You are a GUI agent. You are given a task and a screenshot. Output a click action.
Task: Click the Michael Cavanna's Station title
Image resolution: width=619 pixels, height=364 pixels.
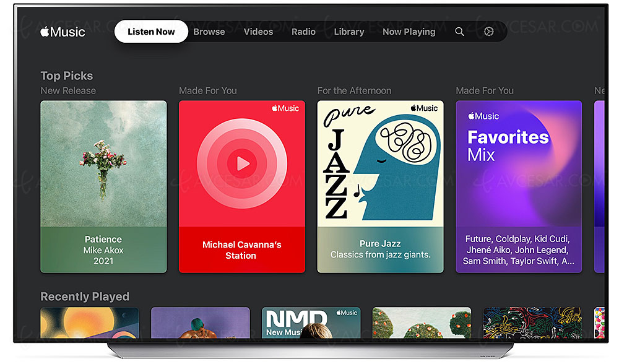(x=241, y=250)
